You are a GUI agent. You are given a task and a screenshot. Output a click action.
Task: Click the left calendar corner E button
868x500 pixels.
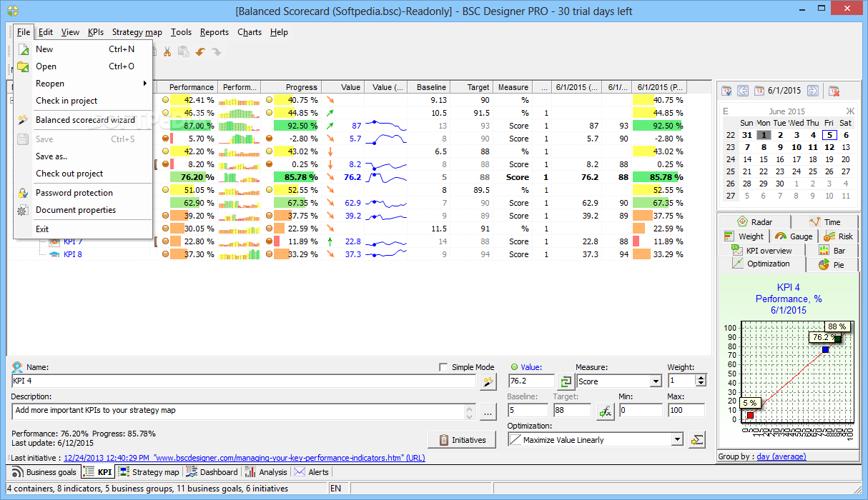726,111
